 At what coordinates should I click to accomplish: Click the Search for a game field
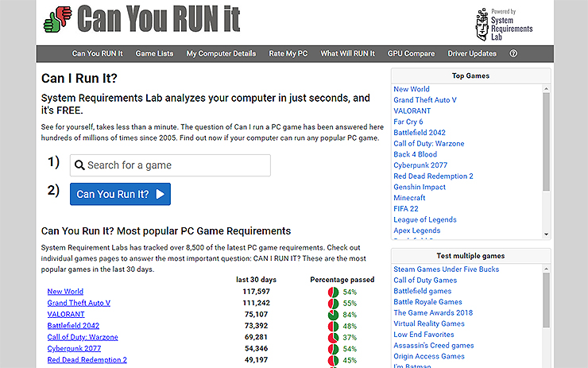pos(170,165)
